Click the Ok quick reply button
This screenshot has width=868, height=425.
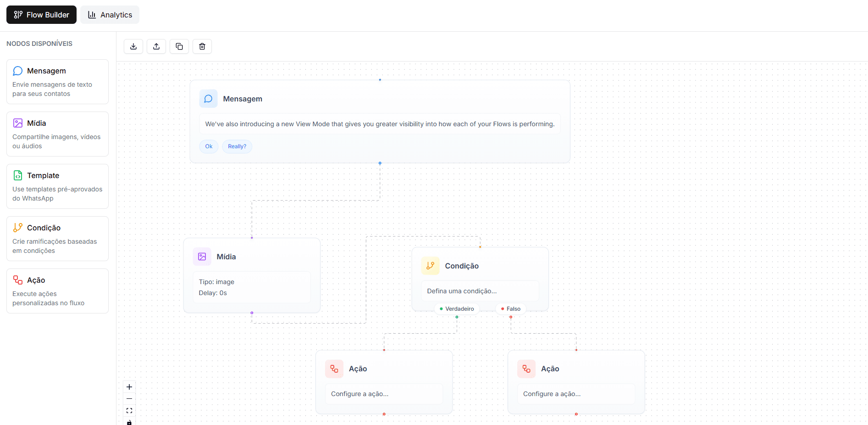[x=209, y=146]
